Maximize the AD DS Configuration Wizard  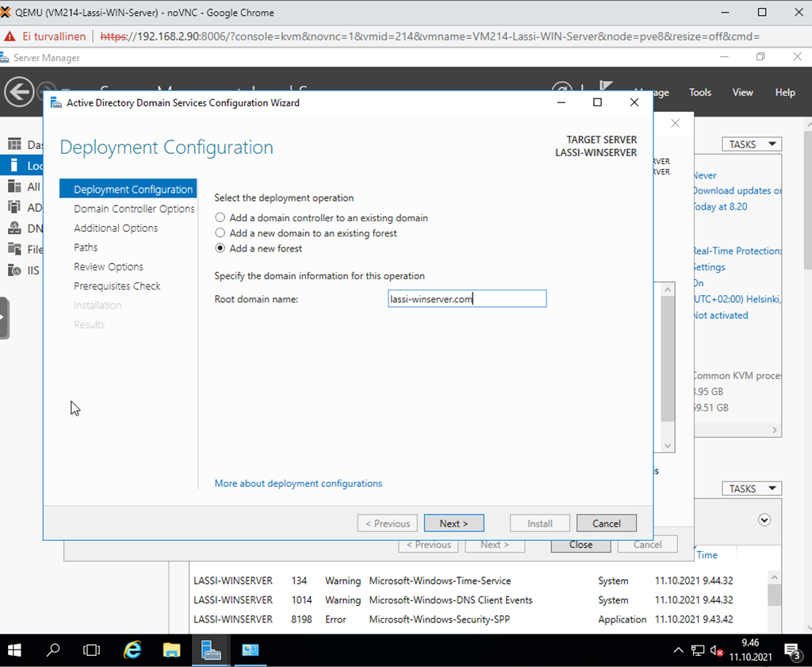click(597, 102)
